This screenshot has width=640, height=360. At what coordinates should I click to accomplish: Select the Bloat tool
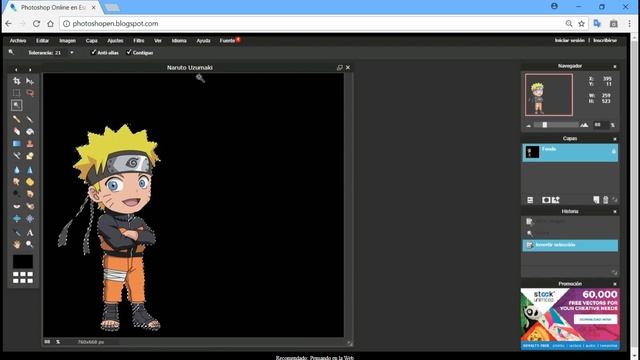pos(16,219)
